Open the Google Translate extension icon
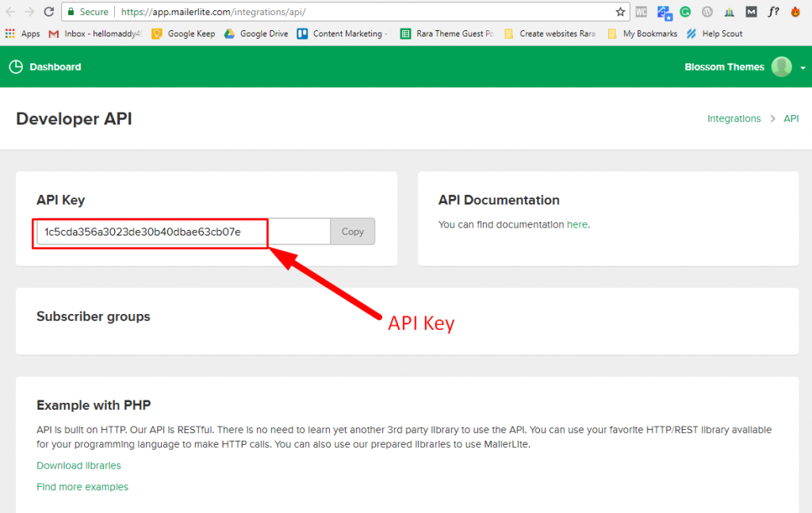 pos(664,12)
